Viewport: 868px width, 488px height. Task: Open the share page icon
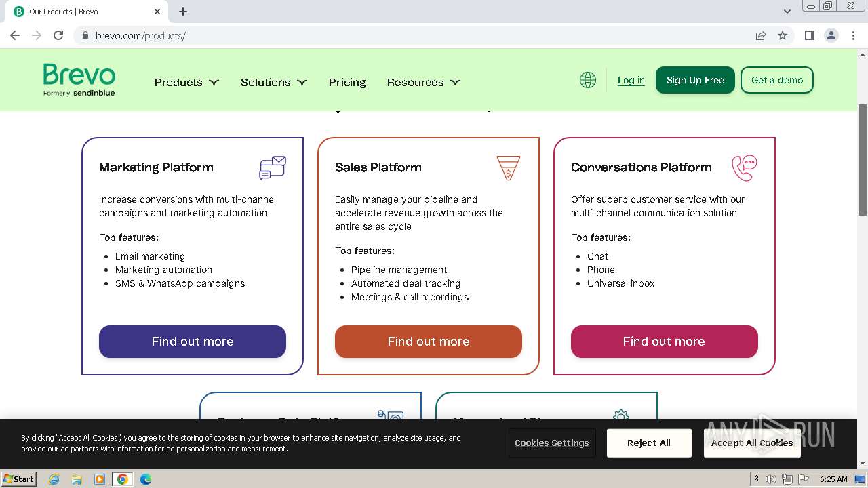pyautogui.click(x=761, y=35)
